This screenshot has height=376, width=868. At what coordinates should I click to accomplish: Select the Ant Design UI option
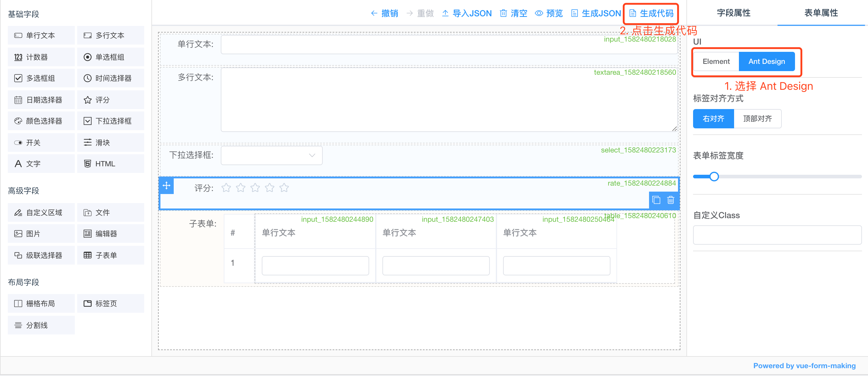coord(767,61)
